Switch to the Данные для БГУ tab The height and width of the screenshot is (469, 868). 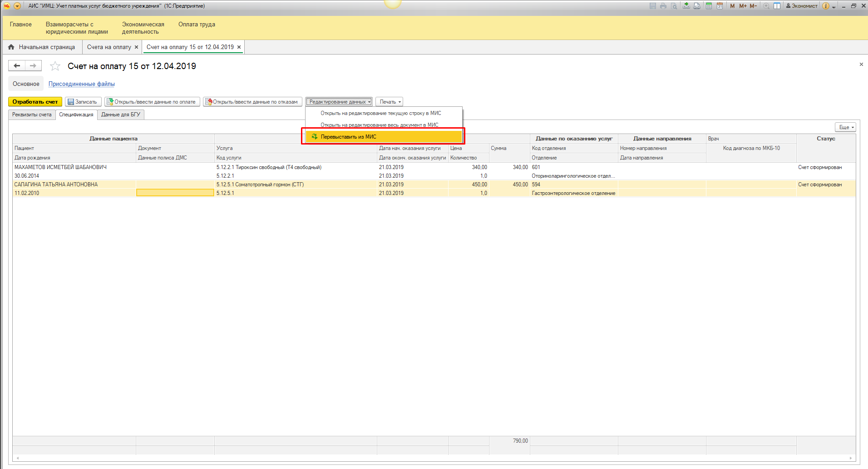click(x=121, y=115)
